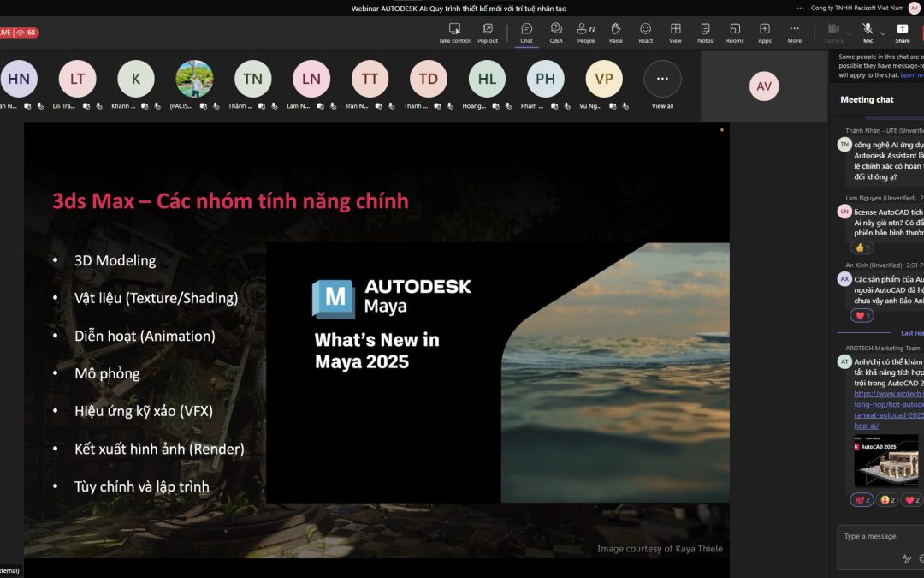The height and width of the screenshot is (578, 924).
Task: Click the Share button
Action: [903, 33]
